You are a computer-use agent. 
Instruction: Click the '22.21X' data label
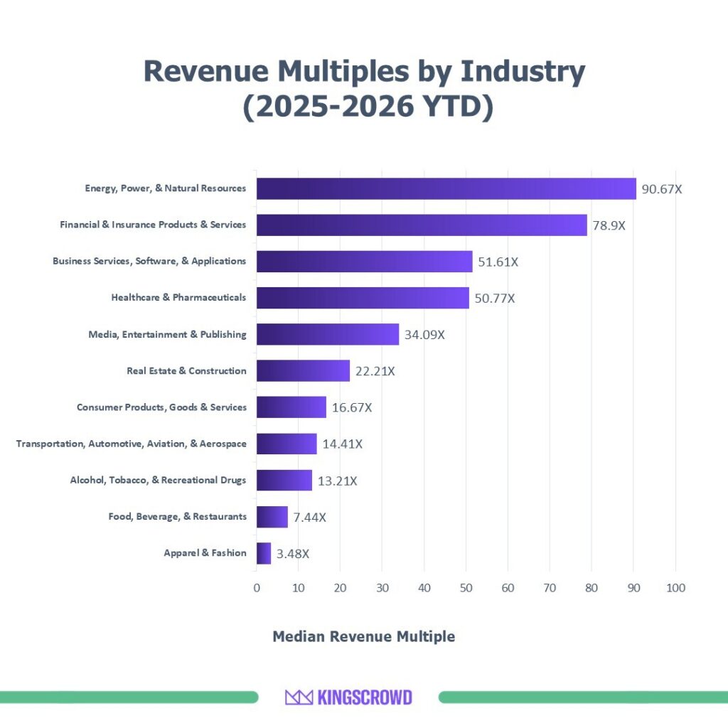(x=375, y=371)
